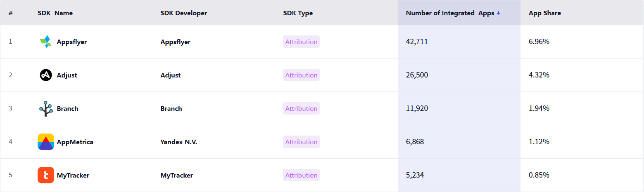Click the 1.12% app share value
Viewport: 644px width, 192px height.
(539, 142)
